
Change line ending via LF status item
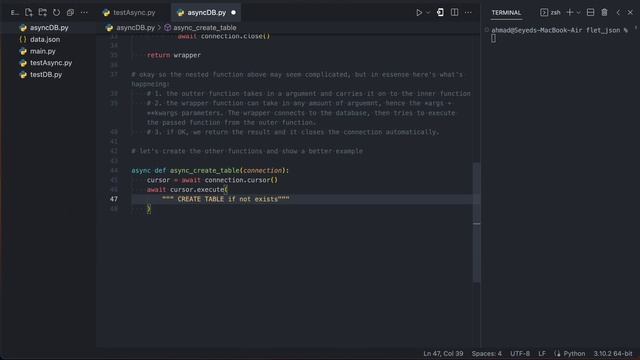542,353
